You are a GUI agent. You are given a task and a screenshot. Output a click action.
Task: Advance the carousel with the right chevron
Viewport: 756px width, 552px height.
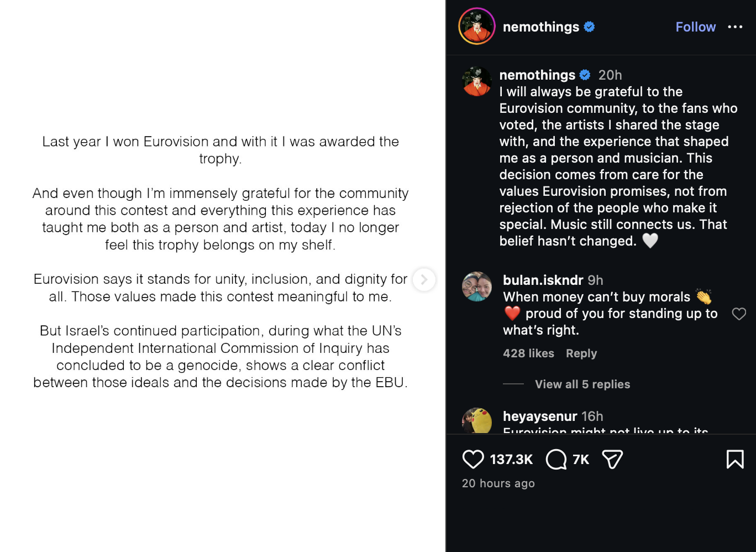pyautogui.click(x=424, y=280)
